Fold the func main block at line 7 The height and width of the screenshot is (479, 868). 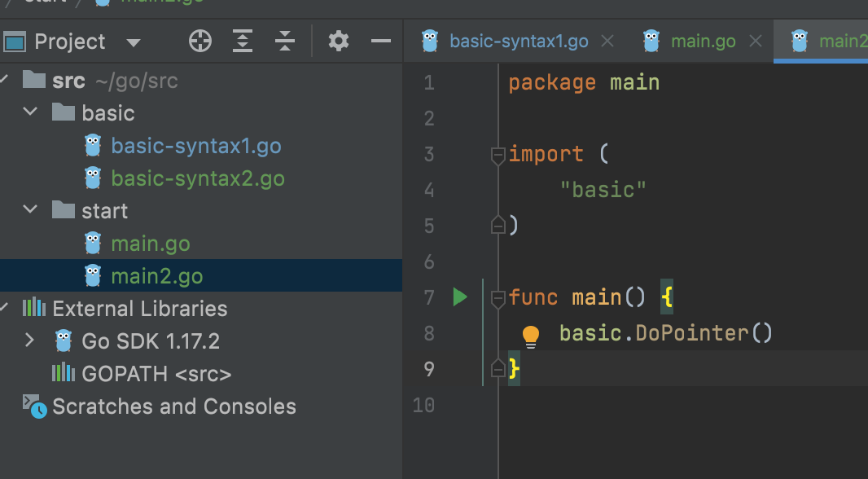coord(498,298)
